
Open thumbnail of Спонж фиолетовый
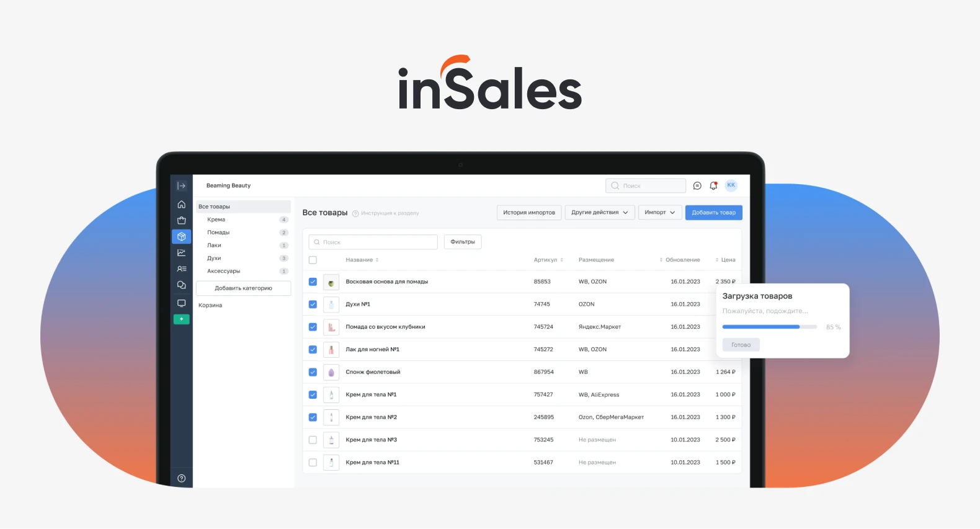pos(331,372)
